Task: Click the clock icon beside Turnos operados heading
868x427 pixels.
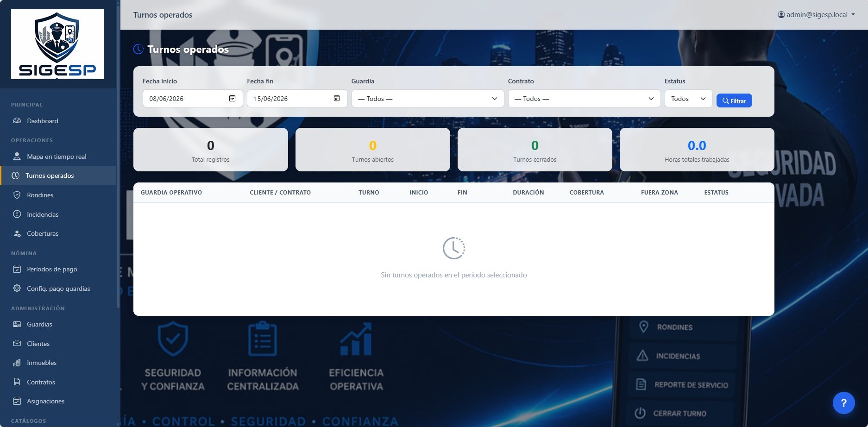Action: click(138, 49)
